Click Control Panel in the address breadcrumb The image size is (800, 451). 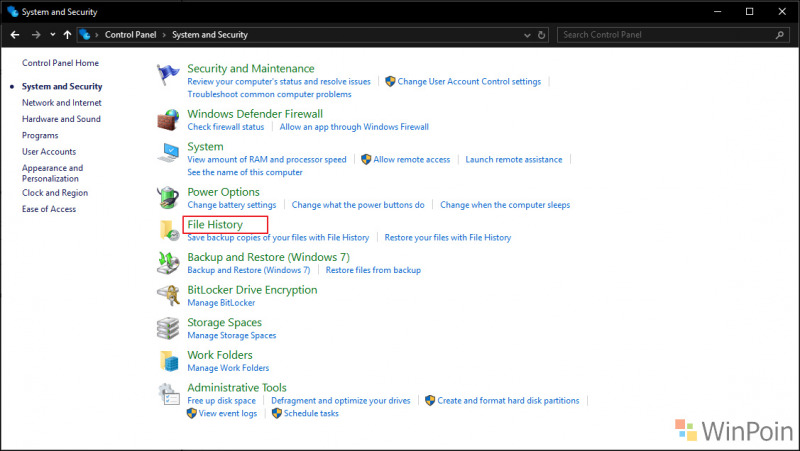pyautogui.click(x=131, y=35)
